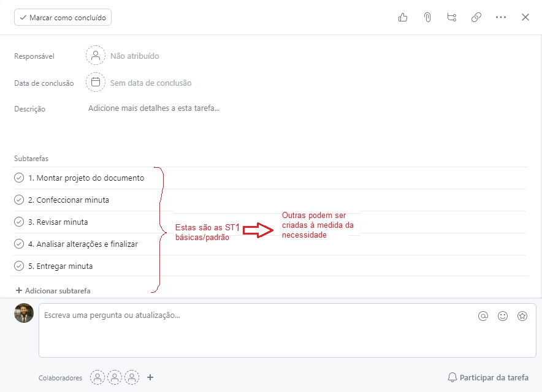Click the subtask branch icon in header
Screen dimensions: 542x392
[x=452, y=18]
